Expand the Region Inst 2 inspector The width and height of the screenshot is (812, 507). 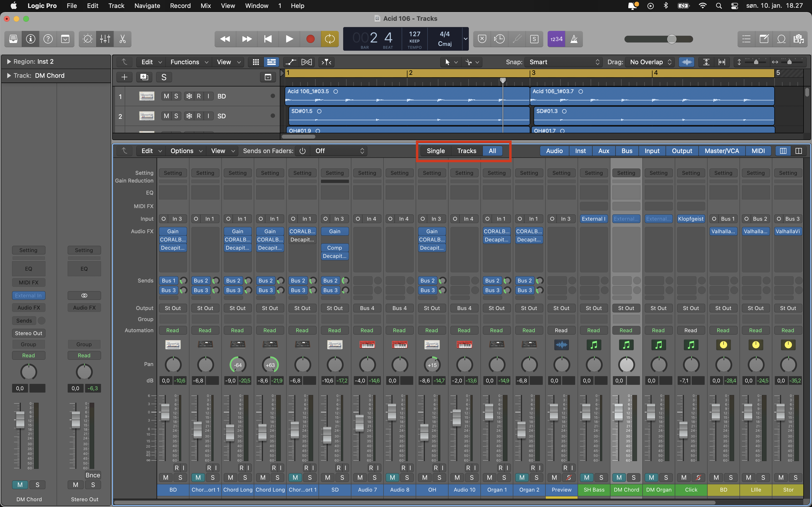9,62
